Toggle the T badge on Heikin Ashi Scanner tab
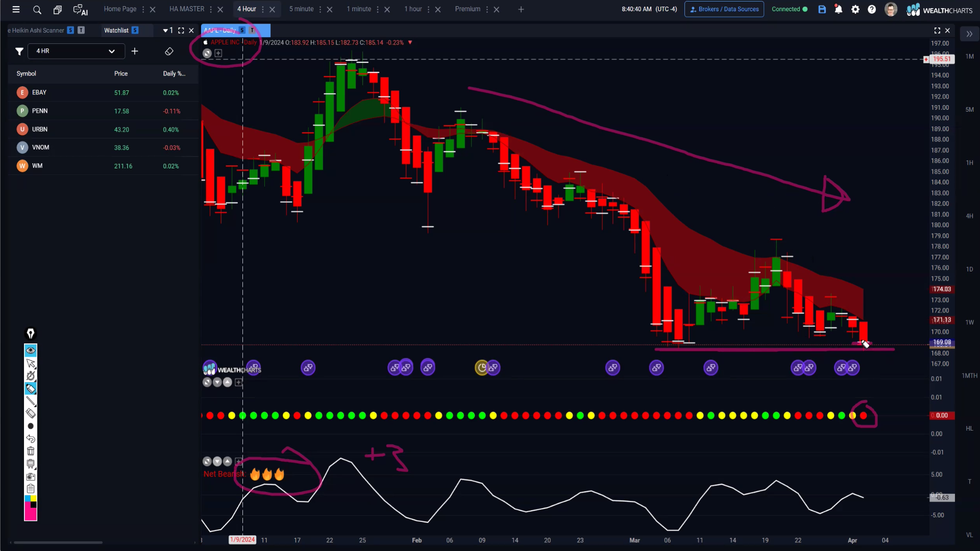Viewport: 980px width, 551px height. click(81, 31)
